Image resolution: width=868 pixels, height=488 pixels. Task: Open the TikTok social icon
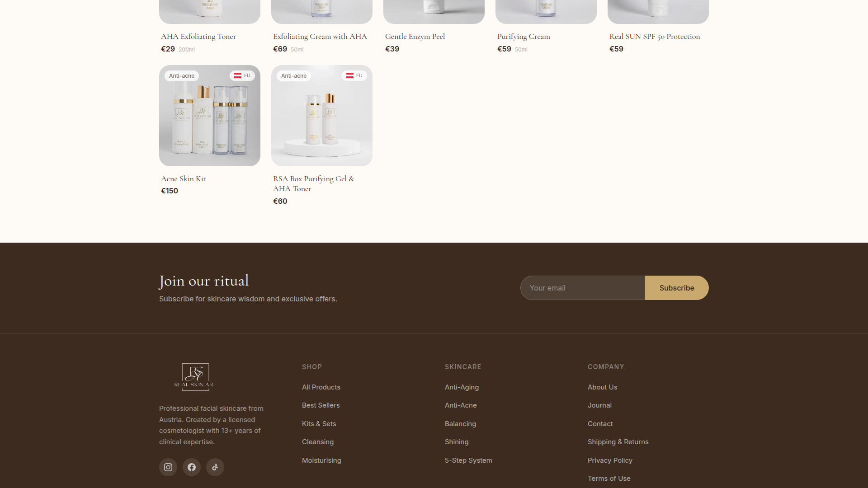coord(215,467)
